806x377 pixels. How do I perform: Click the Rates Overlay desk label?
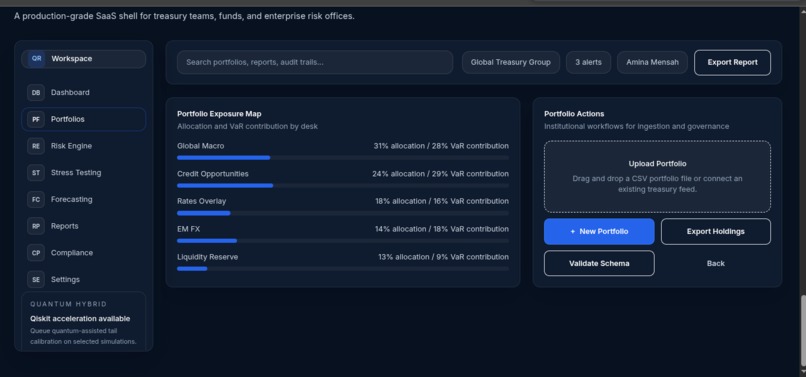coord(202,201)
